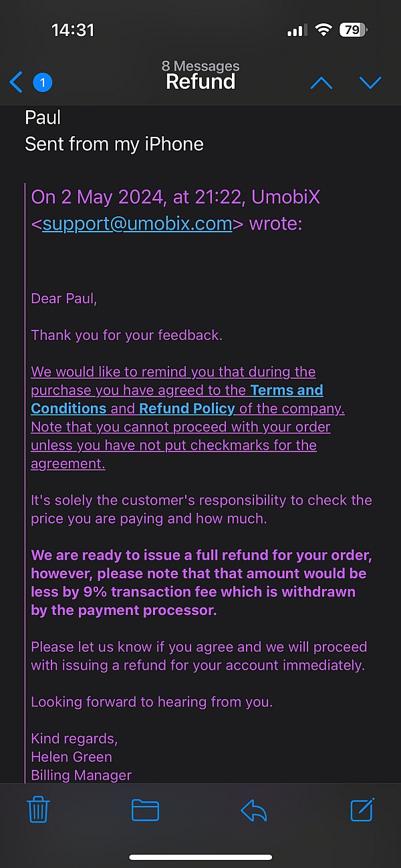This screenshot has width=401, height=868.
Task: Tap the 8 Messages label
Action: click(200, 66)
